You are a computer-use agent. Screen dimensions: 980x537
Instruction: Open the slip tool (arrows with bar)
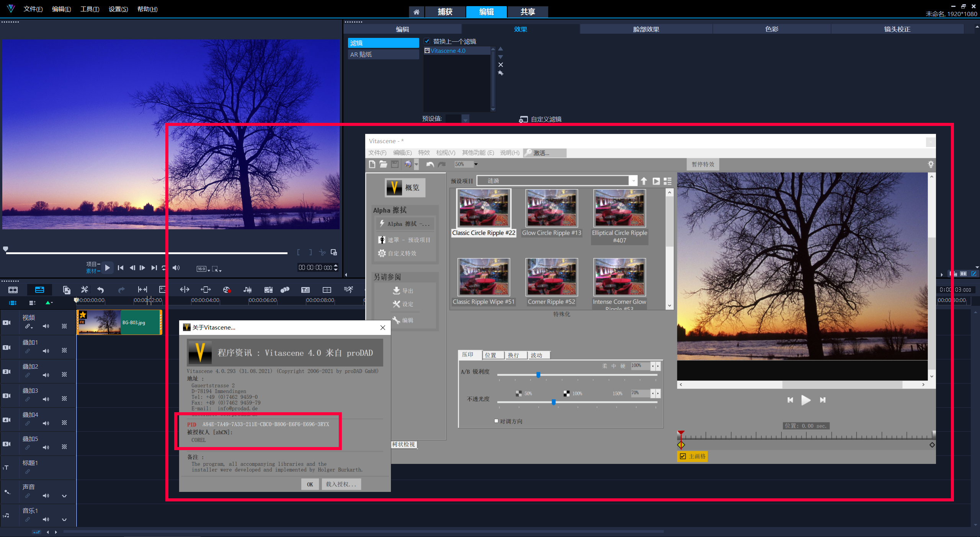185,290
